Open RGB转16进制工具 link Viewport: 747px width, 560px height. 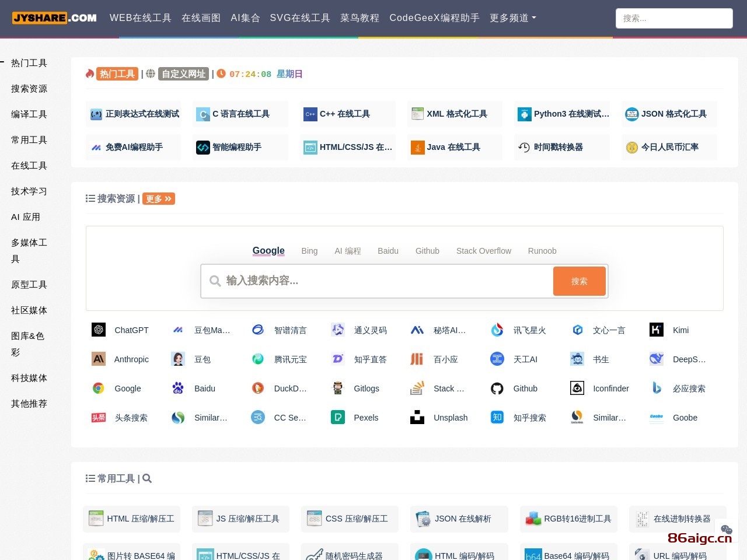click(x=568, y=519)
